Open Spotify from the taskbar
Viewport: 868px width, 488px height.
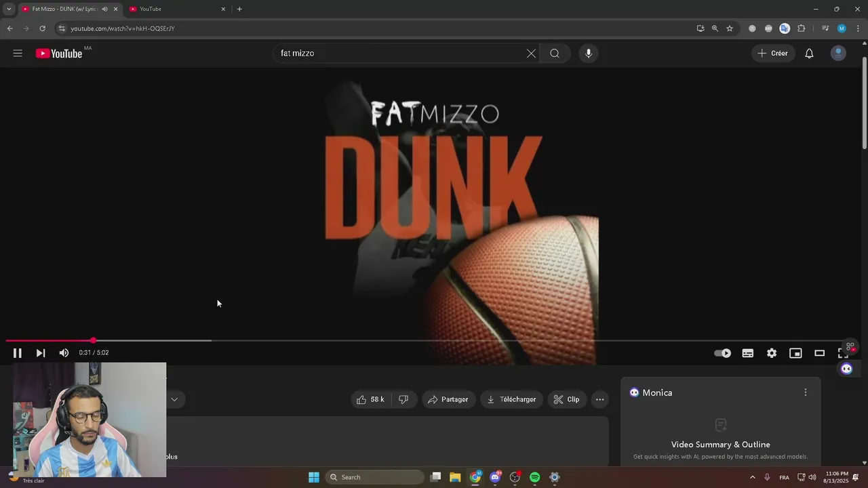[534, 477]
